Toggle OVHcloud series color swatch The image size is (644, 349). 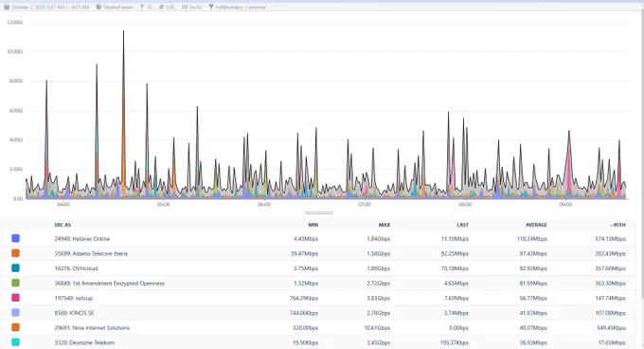pos(15,268)
